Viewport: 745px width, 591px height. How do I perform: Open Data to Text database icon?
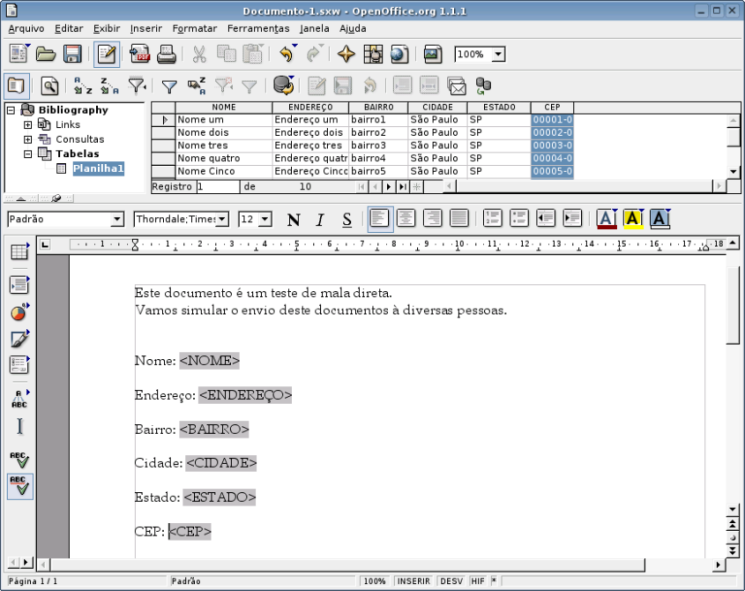pos(284,86)
